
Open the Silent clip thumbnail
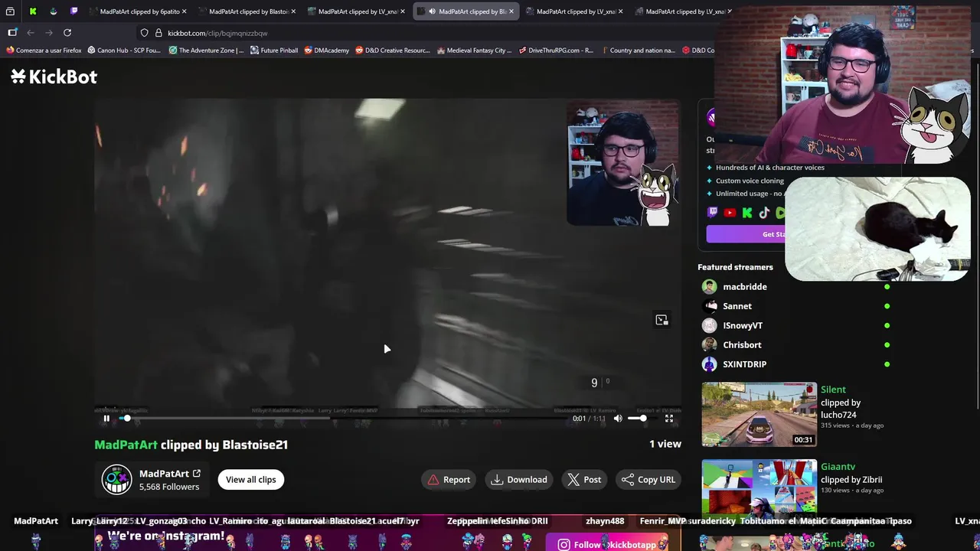click(759, 415)
